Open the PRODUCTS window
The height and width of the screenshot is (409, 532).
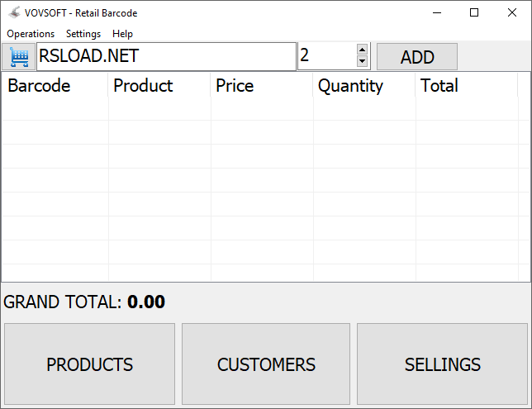[x=90, y=364]
